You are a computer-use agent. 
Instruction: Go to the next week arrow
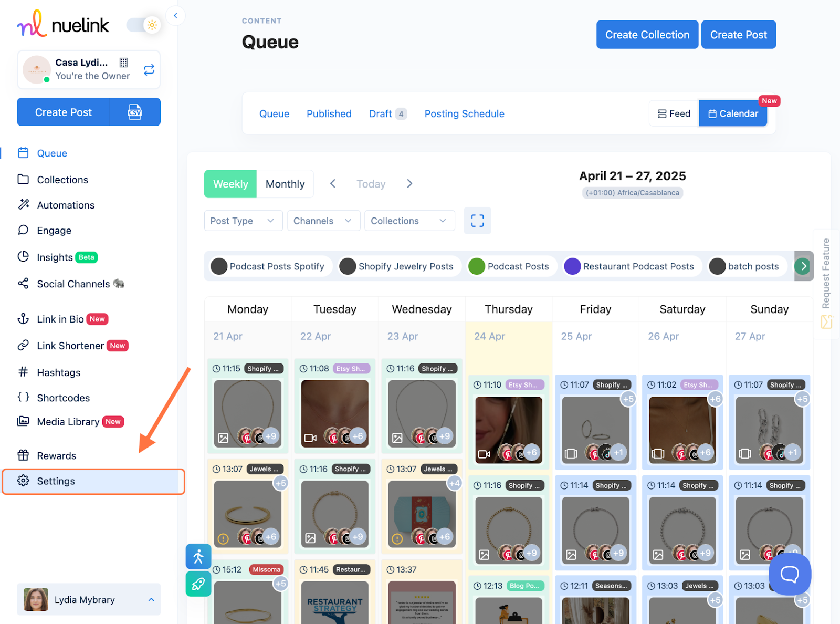tap(409, 183)
